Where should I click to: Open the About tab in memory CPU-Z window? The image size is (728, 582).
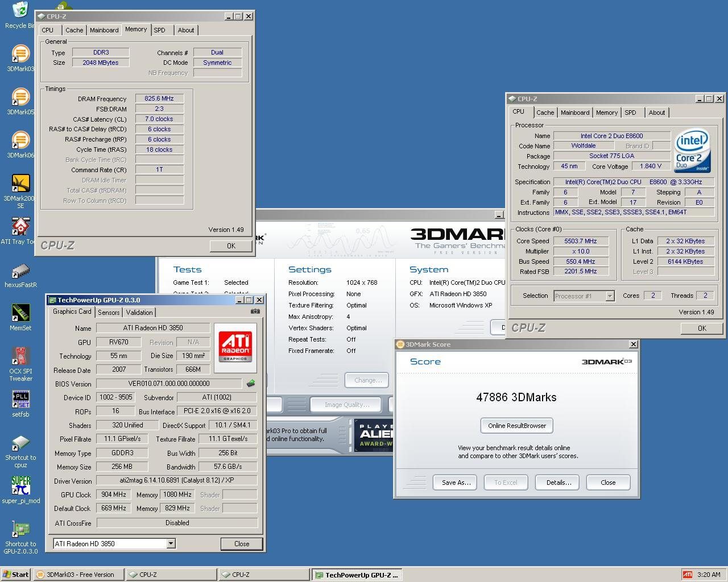pyautogui.click(x=186, y=30)
